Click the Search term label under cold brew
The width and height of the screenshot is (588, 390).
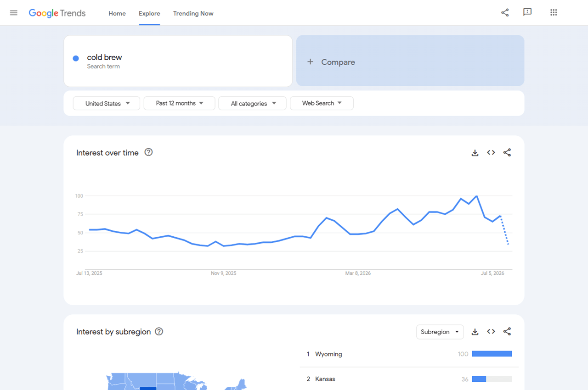[103, 67]
